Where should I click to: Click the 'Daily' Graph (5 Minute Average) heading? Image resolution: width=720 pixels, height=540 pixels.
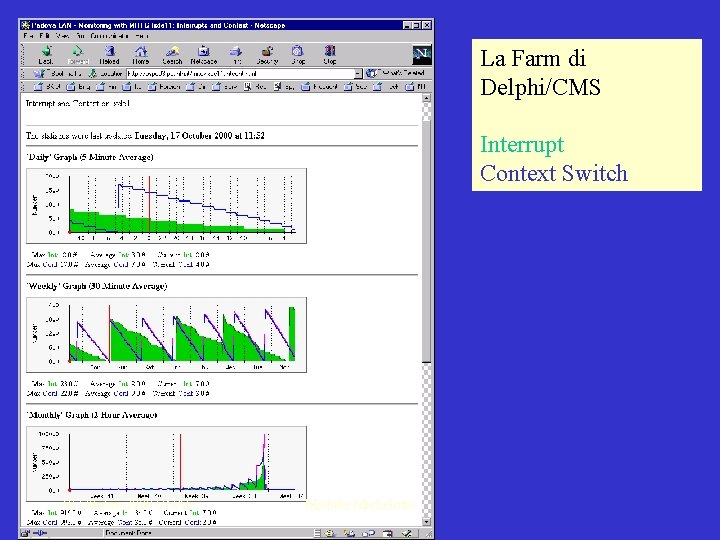tap(90, 157)
